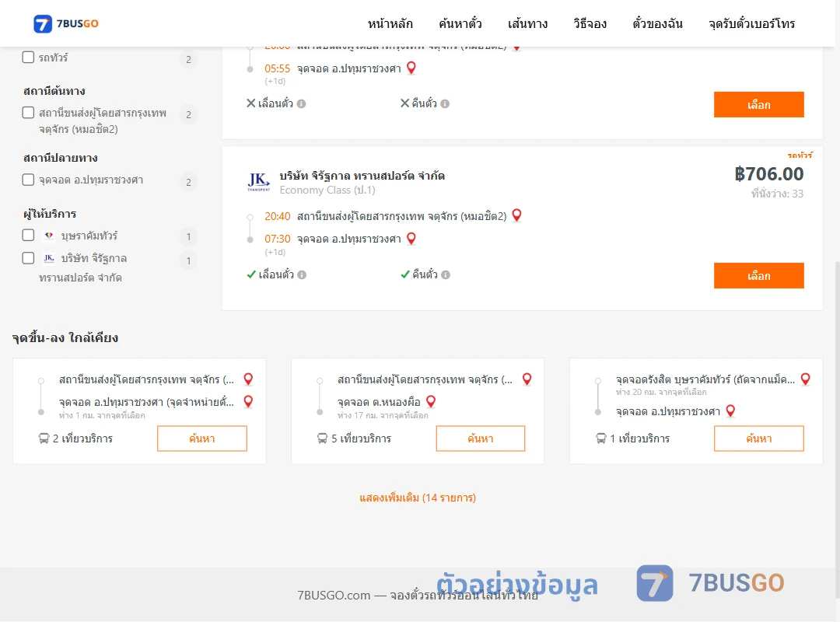Show info icon for allowed คืนตั๋ว
Image resolution: width=840 pixels, height=622 pixels.
coord(446,274)
